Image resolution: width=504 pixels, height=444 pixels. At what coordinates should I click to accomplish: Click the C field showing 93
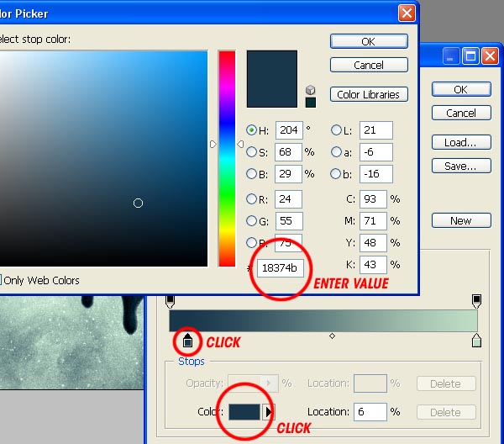point(373,198)
